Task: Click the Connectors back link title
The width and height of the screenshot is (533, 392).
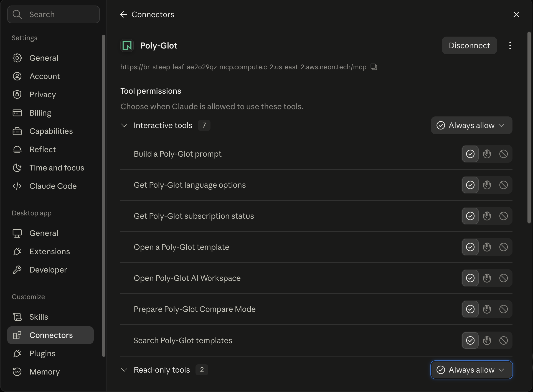Action: point(153,14)
